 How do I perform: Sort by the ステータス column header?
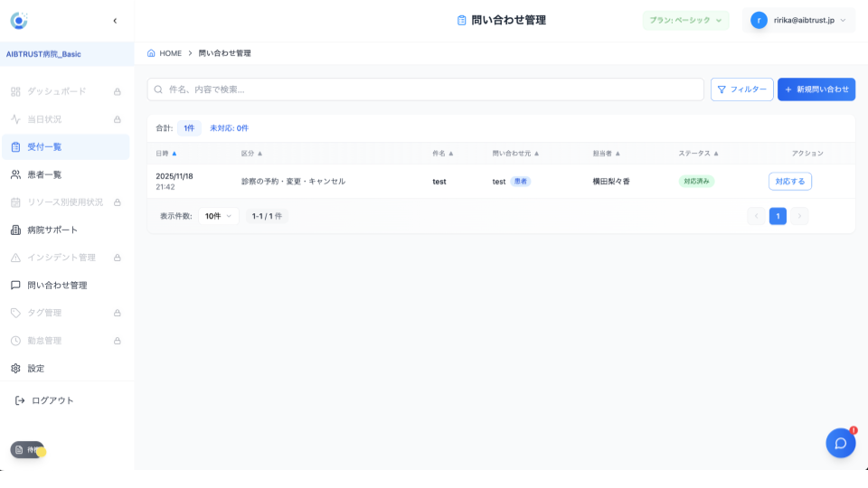coord(699,154)
